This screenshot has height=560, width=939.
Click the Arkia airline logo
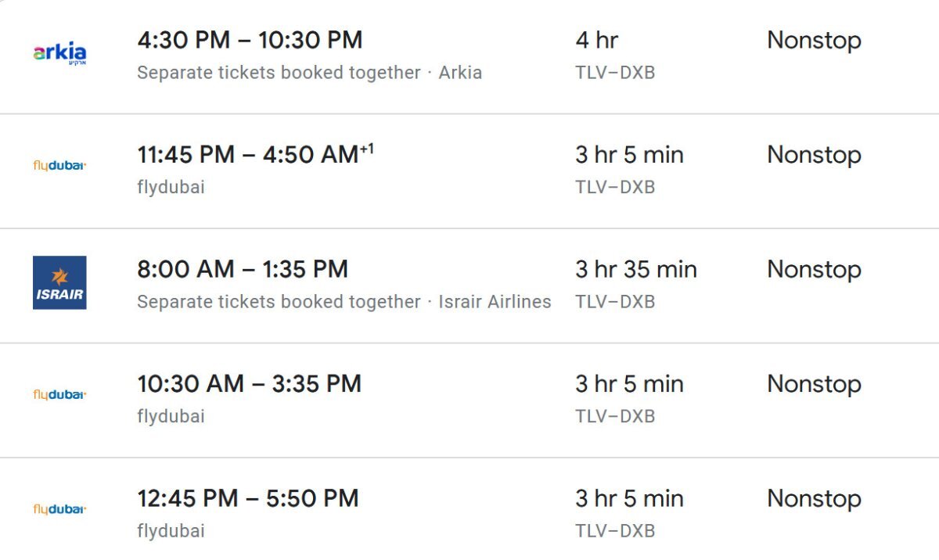tap(59, 54)
